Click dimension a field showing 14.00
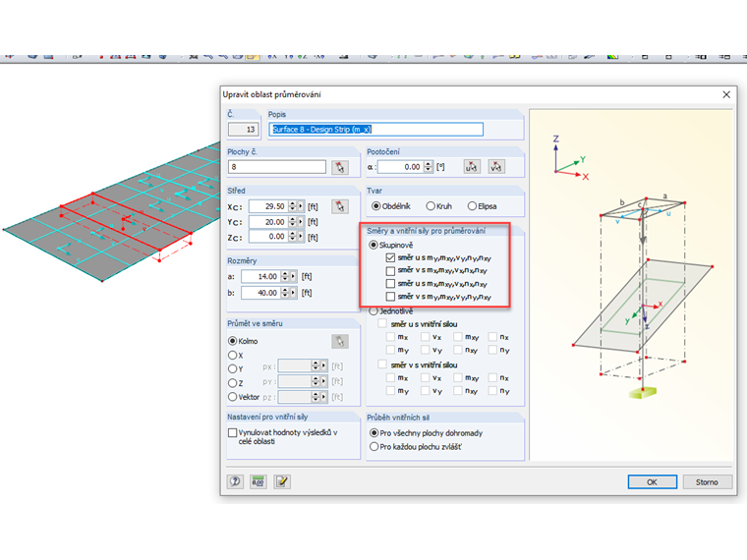This screenshot has width=747, height=560. click(x=260, y=276)
